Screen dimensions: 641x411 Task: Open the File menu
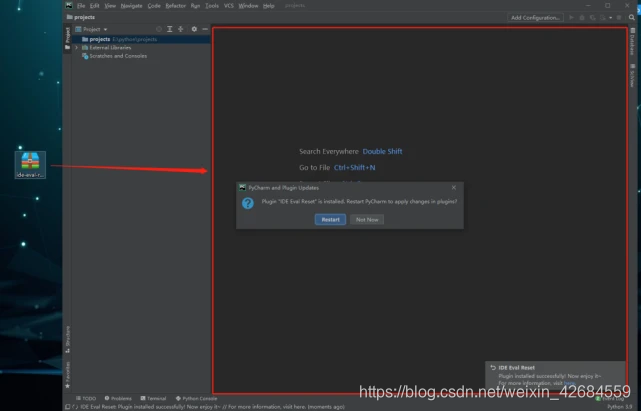(x=81, y=6)
